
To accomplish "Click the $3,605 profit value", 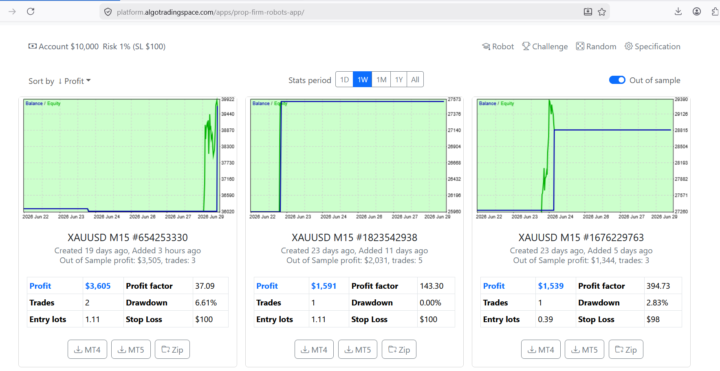I will [x=98, y=286].
